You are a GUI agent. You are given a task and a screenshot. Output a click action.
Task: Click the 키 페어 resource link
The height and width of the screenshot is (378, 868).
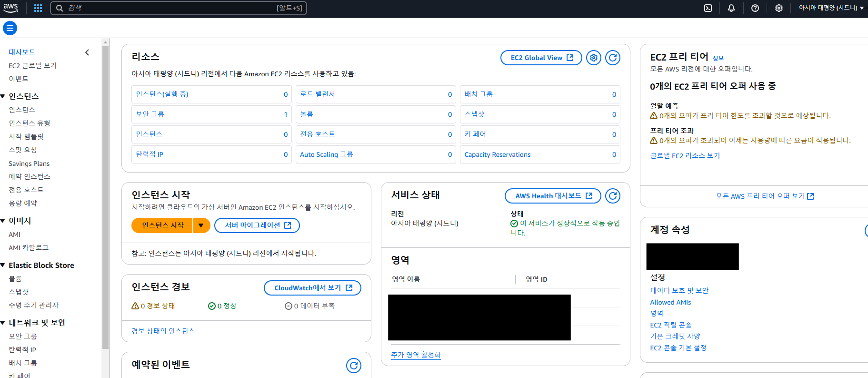475,134
